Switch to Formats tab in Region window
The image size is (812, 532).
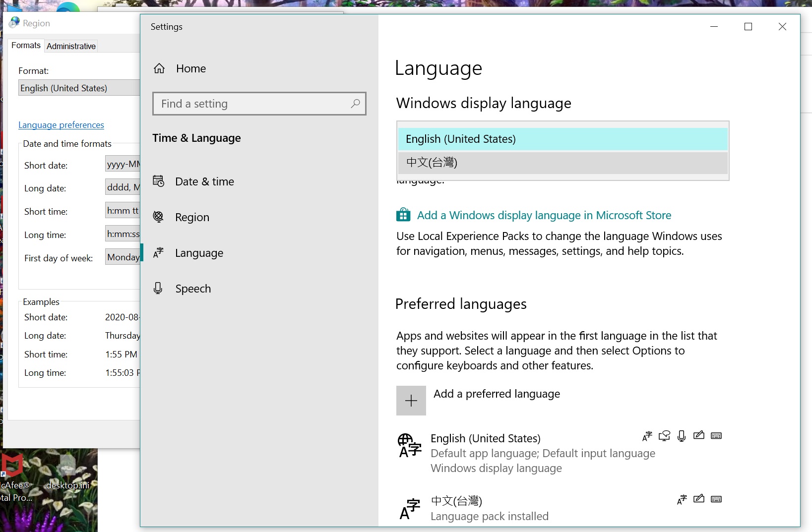click(x=26, y=45)
